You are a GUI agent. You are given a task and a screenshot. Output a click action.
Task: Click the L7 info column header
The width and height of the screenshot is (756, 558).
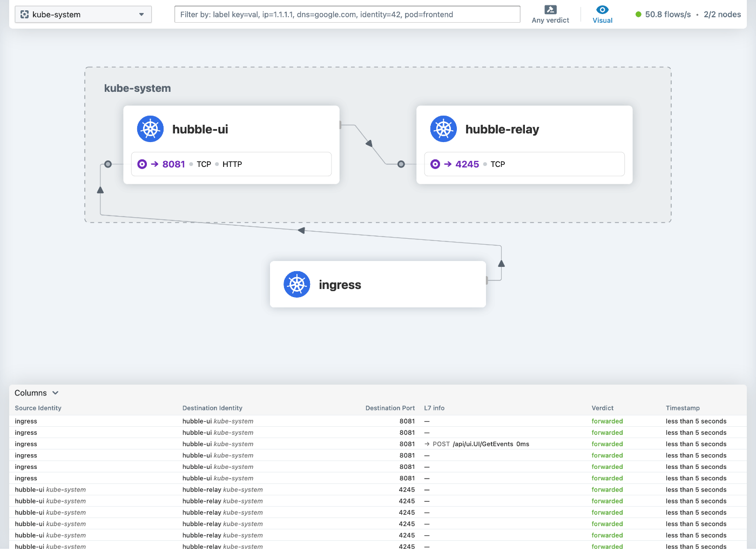434,408
